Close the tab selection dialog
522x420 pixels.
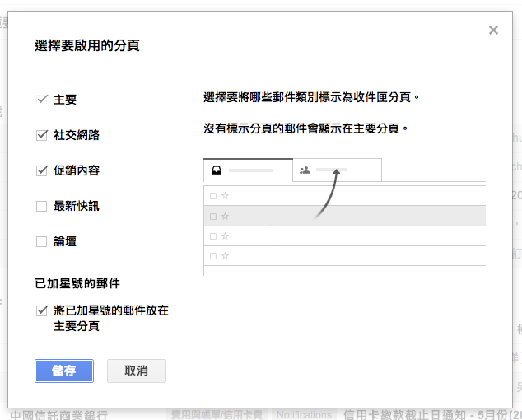pyautogui.click(x=493, y=30)
